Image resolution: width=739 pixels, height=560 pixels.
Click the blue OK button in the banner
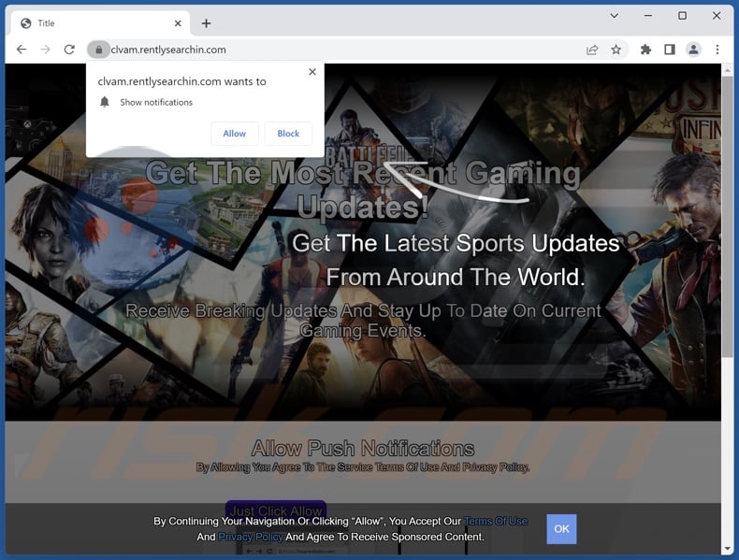coord(561,529)
